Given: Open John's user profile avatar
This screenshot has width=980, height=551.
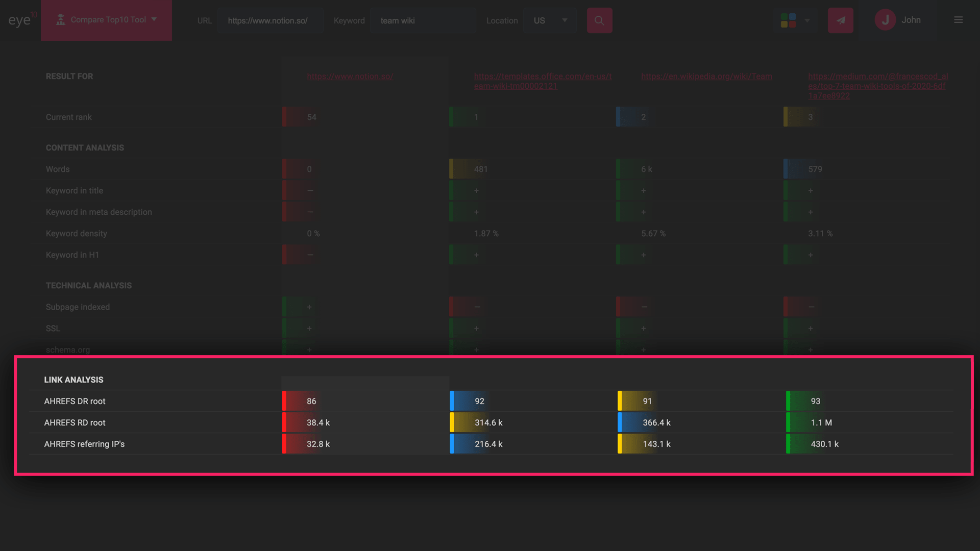Looking at the screenshot, I should (x=885, y=20).
